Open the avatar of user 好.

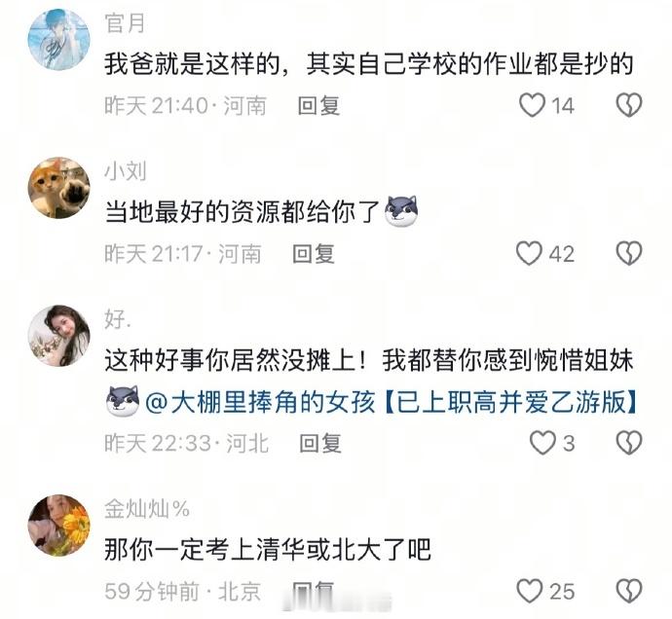coord(58,336)
